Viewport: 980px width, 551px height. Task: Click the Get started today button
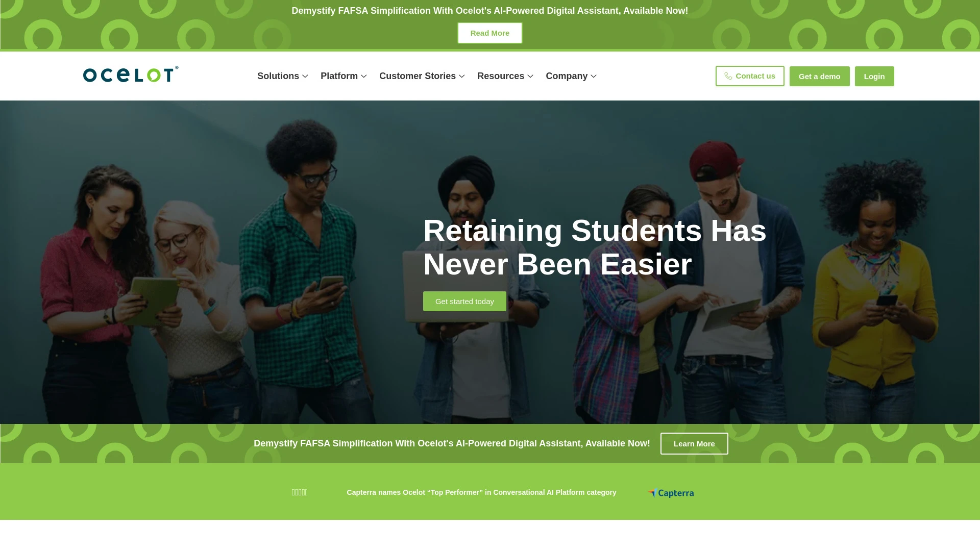click(464, 300)
